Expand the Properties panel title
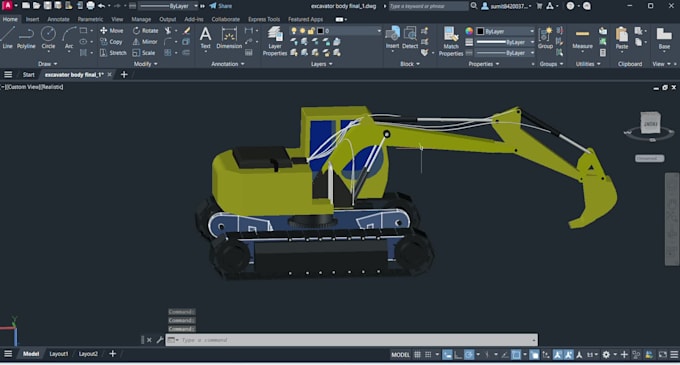This screenshot has width=680, height=365. (x=484, y=64)
